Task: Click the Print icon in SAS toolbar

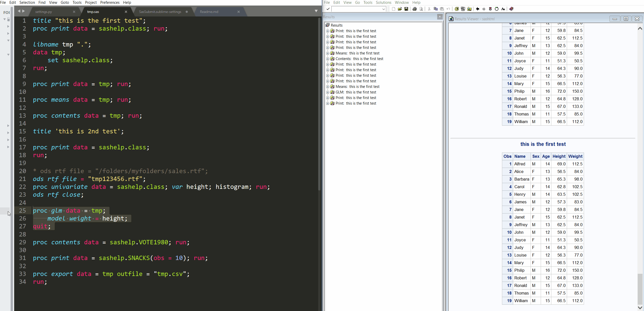Action: point(415,9)
